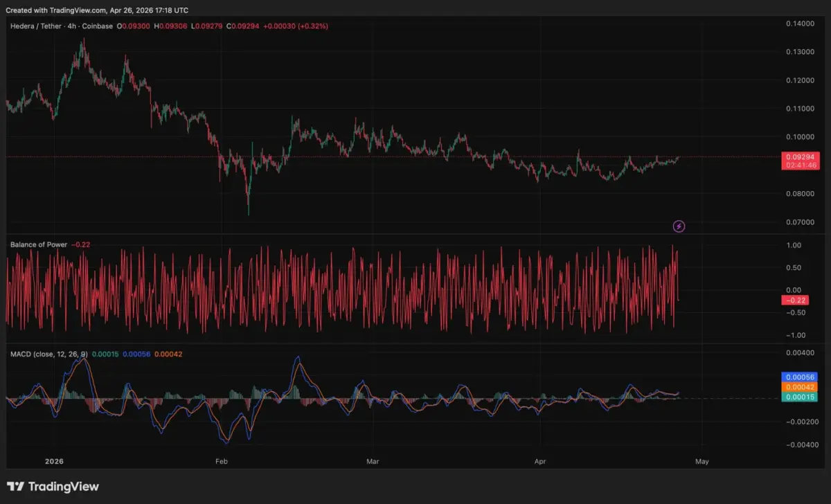Click the May label on time axis

tap(702, 460)
